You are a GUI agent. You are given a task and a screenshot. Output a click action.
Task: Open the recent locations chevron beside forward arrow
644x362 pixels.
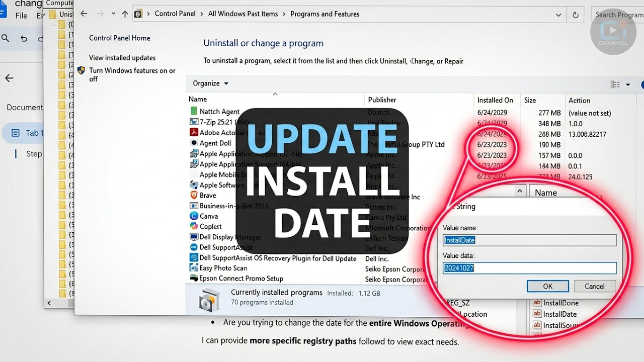pyautogui.click(x=113, y=14)
